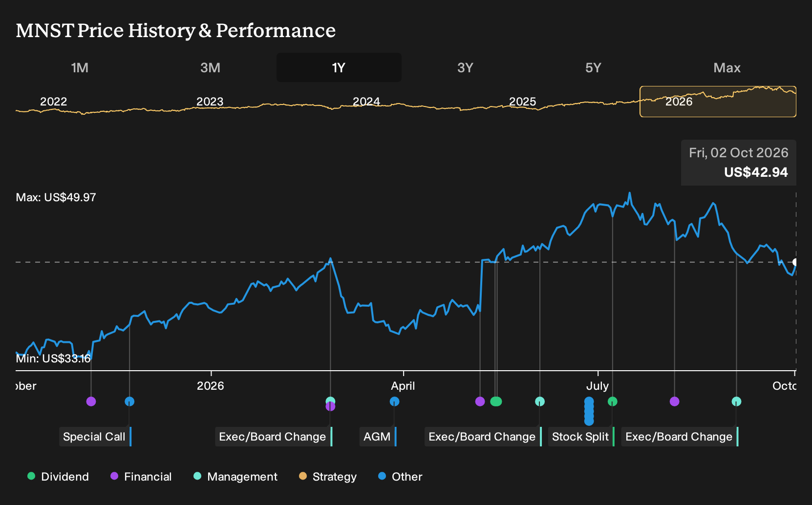The height and width of the screenshot is (505, 812).
Task: Toggle the Strategy legend filter
Action: click(x=328, y=477)
